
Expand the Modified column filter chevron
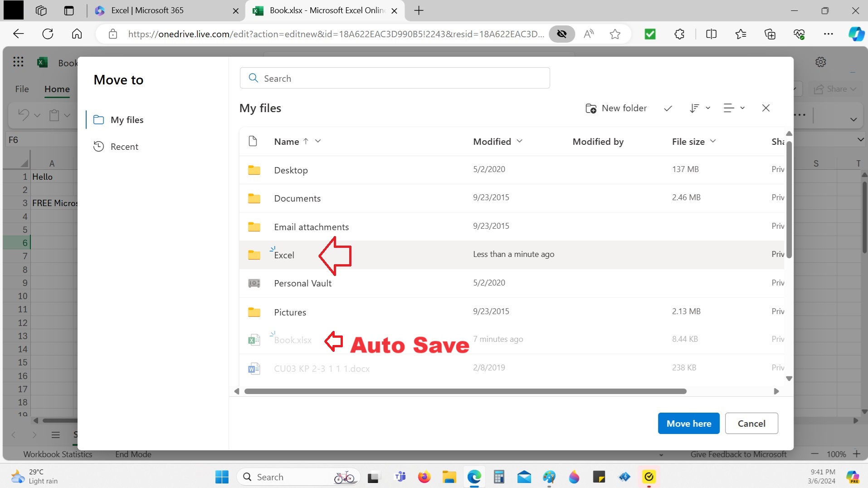click(x=519, y=141)
